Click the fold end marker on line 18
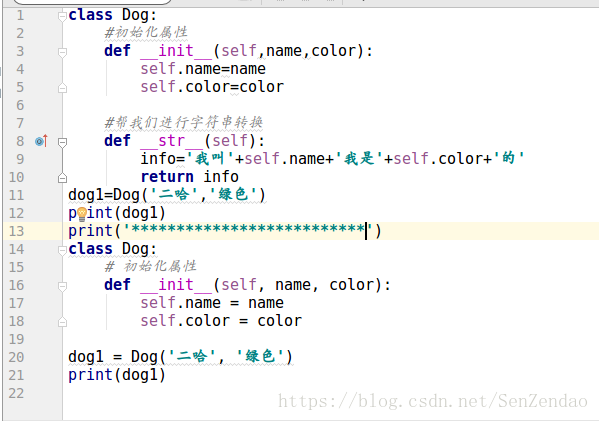Image resolution: width=599 pixels, height=421 pixels. click(62, 322)
